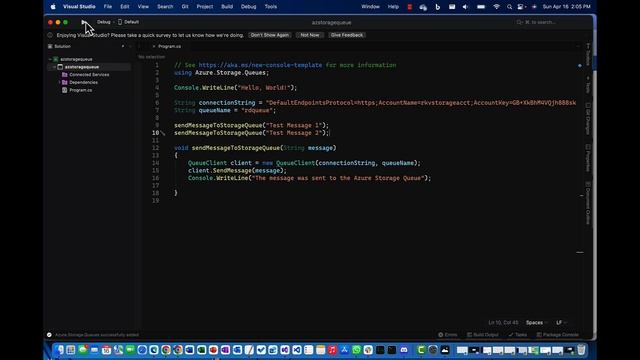Screen dimensions: 640x360
Task: Open the Package Console pad
Action: point(558,335)
